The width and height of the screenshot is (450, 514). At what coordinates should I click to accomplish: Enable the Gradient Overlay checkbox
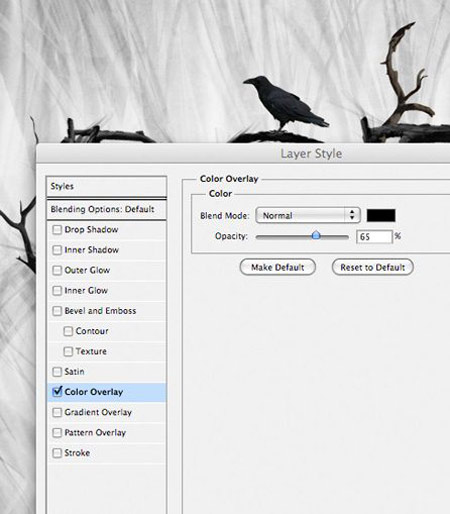click(x=57, y=412)
